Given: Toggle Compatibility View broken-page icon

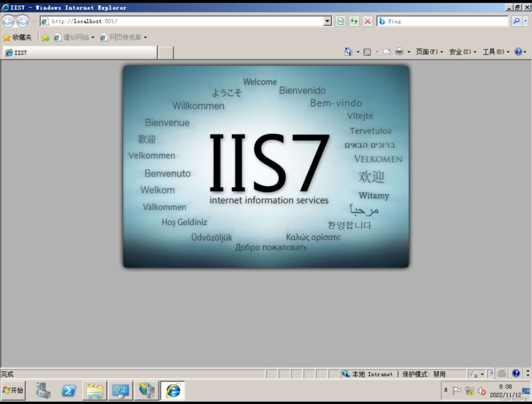Looking at the screenshot, I should pyautogui.click(x=341, y=21).
